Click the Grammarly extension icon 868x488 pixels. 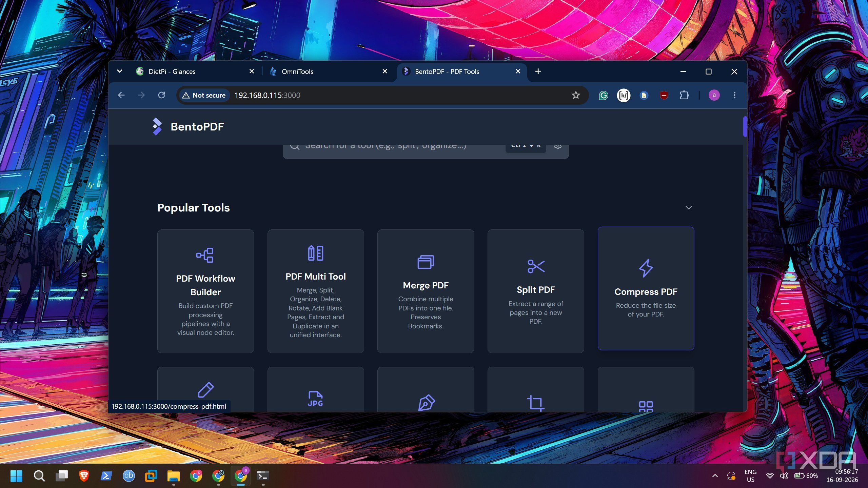coord(603,95)
